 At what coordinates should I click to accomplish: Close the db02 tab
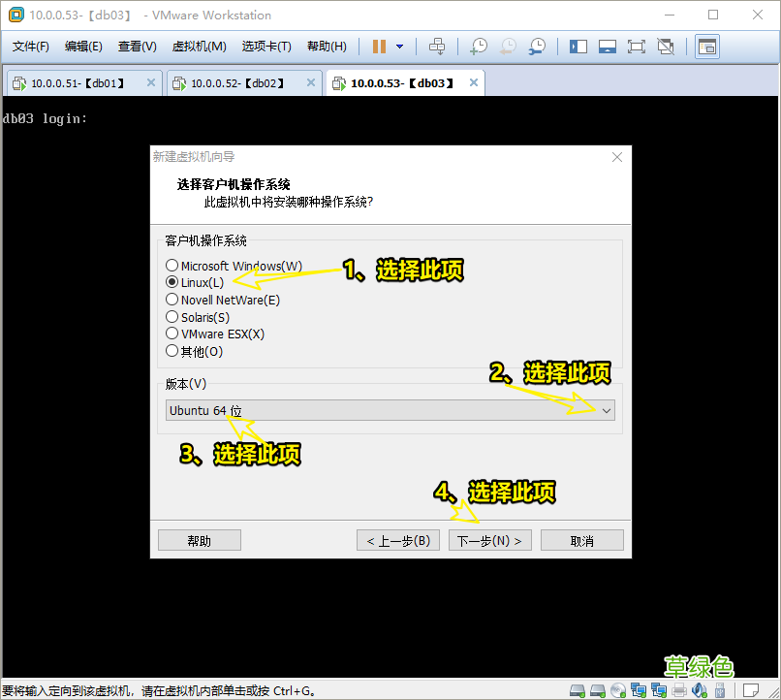tap(311, 82)
